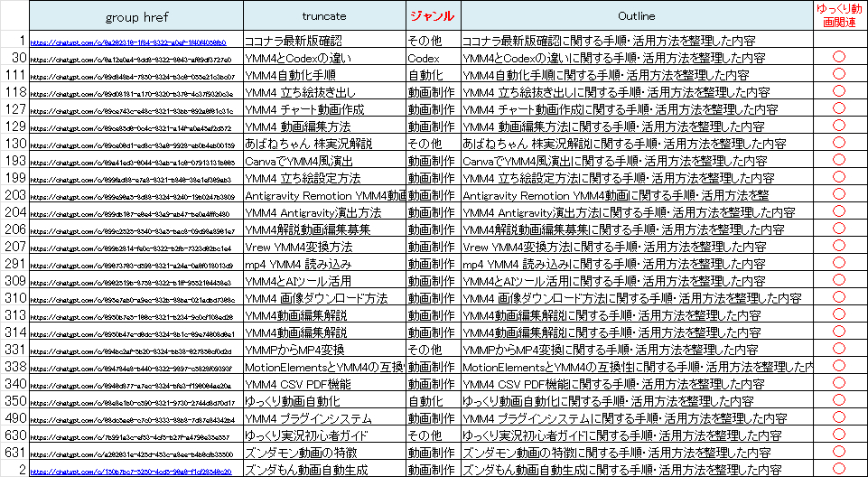Screen dimensions: 868x477
Task: Select the red circle mark in row 630
Action: coord(840,435)
